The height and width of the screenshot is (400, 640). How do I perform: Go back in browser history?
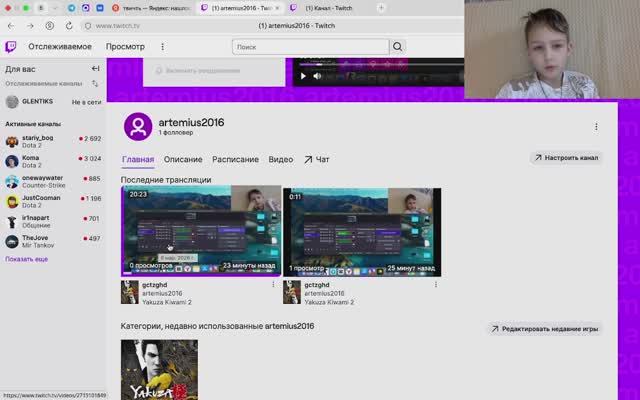click(x=11, y=26)
